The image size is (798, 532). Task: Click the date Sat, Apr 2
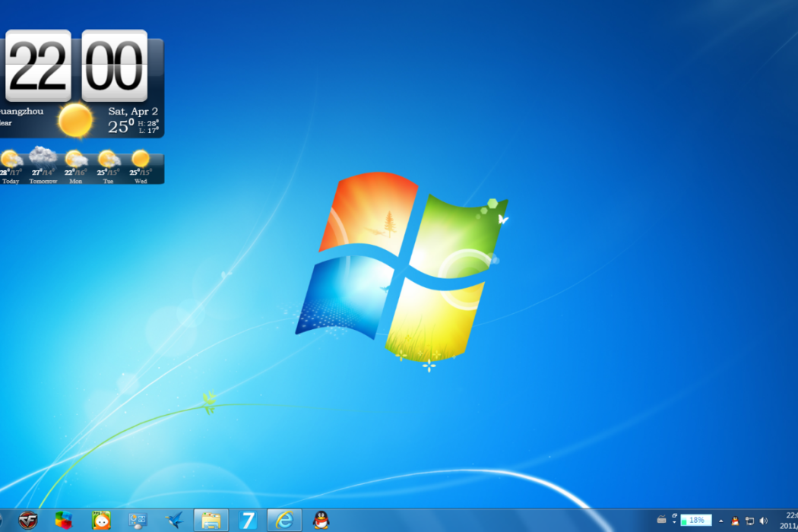point(133,111)
